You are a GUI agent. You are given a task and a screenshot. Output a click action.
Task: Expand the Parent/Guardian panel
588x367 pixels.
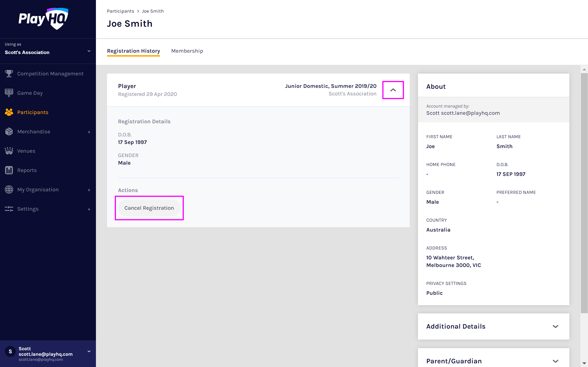click(x=555, y=361)
